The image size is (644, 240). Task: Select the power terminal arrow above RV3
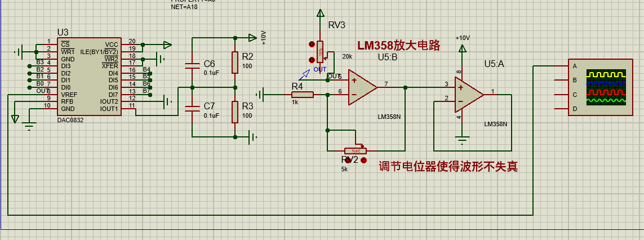[x=320, y=13]
